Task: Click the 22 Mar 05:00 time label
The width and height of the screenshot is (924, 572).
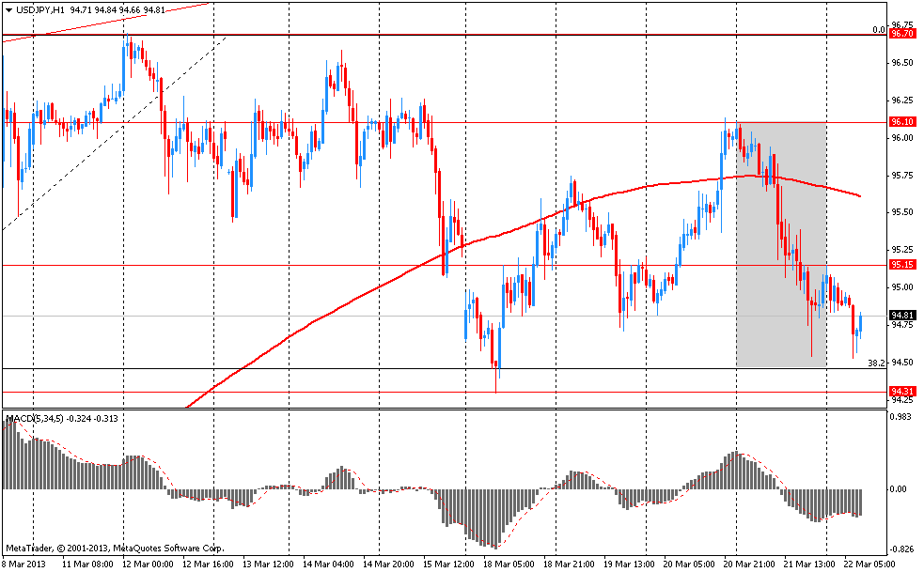Action: 868,564
